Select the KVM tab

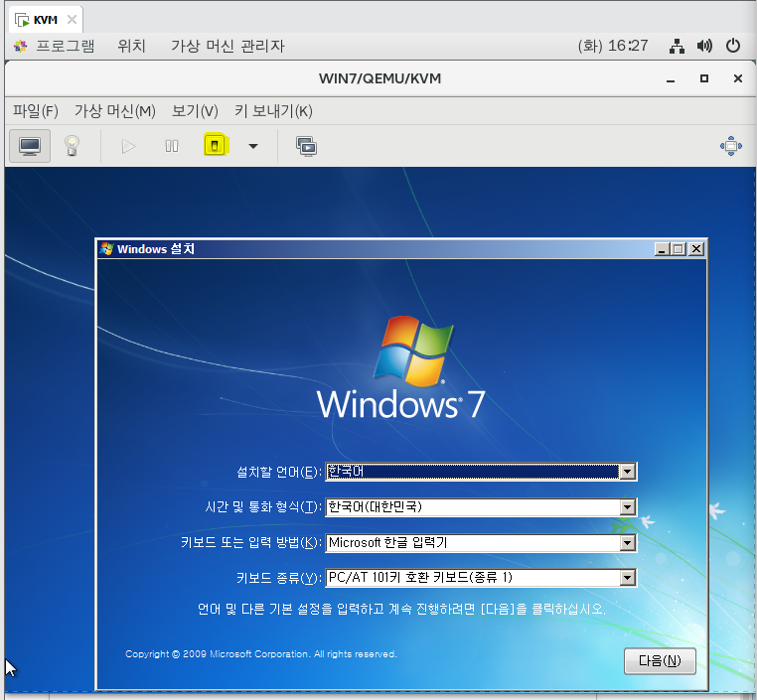(46, 20)
